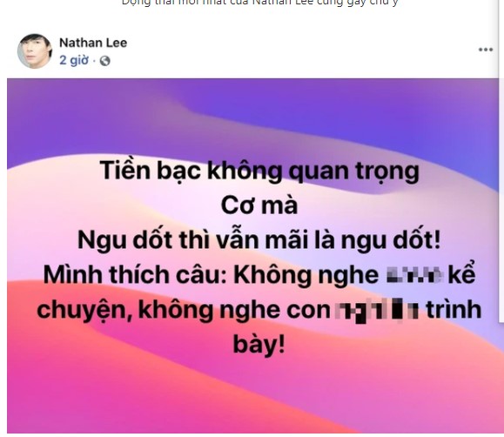Click the word "trình" in the post
The width and height of the screenshot is (504, 437).
(x=454, y=310)
